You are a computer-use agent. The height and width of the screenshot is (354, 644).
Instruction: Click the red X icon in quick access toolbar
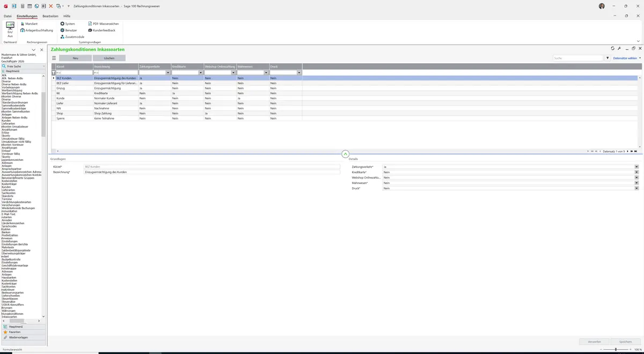point(51,6)
